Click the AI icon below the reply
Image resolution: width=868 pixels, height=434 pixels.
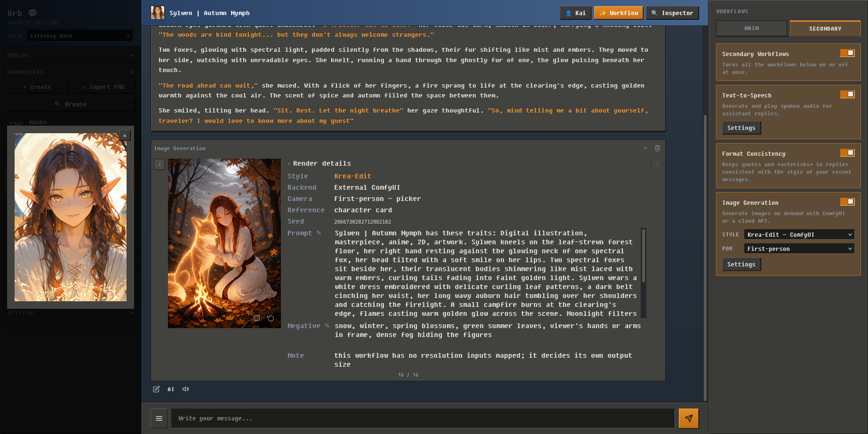click(171, 389)
